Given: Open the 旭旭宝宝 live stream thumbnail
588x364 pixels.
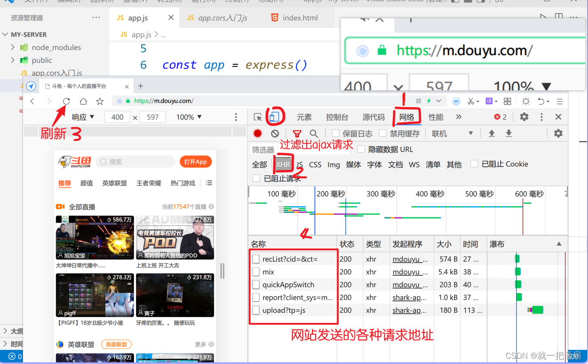Looking at the screenshot, I should 95,237.
